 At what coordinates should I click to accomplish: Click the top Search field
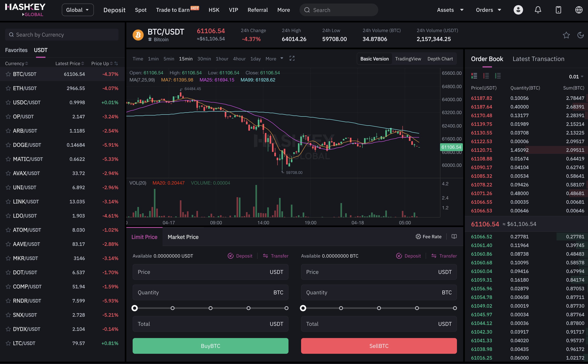[338, 10]
